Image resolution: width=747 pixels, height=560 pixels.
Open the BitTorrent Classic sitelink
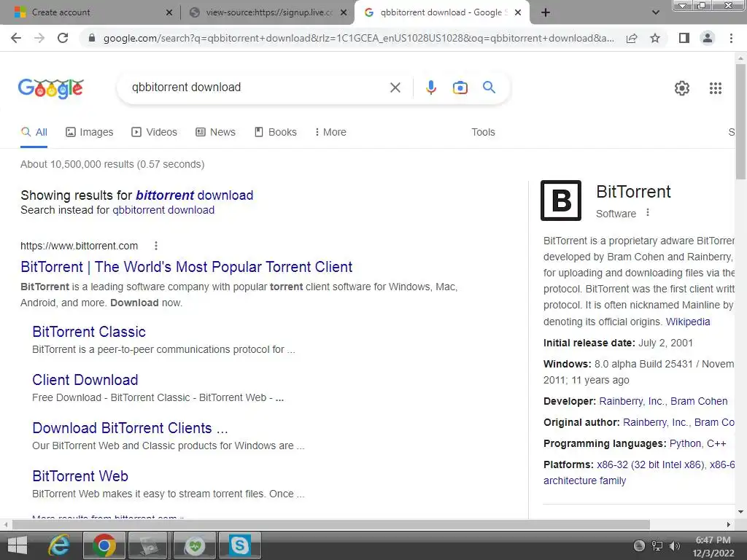[89, 332]
